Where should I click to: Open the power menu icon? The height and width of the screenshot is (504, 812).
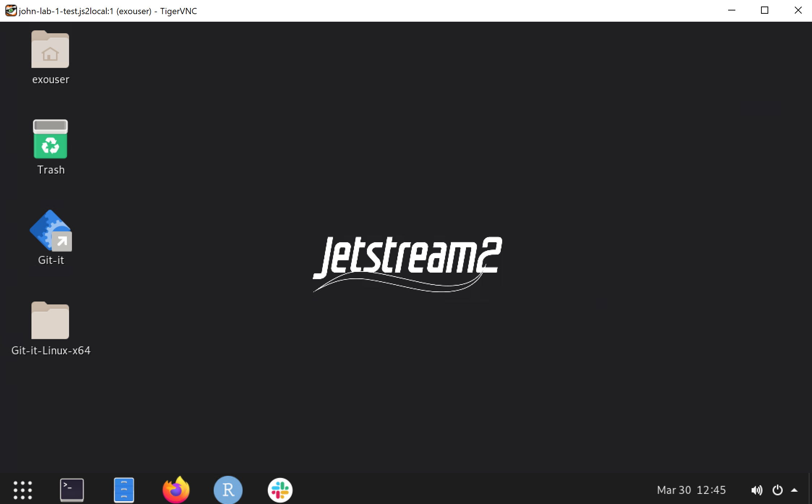(778, 490)
